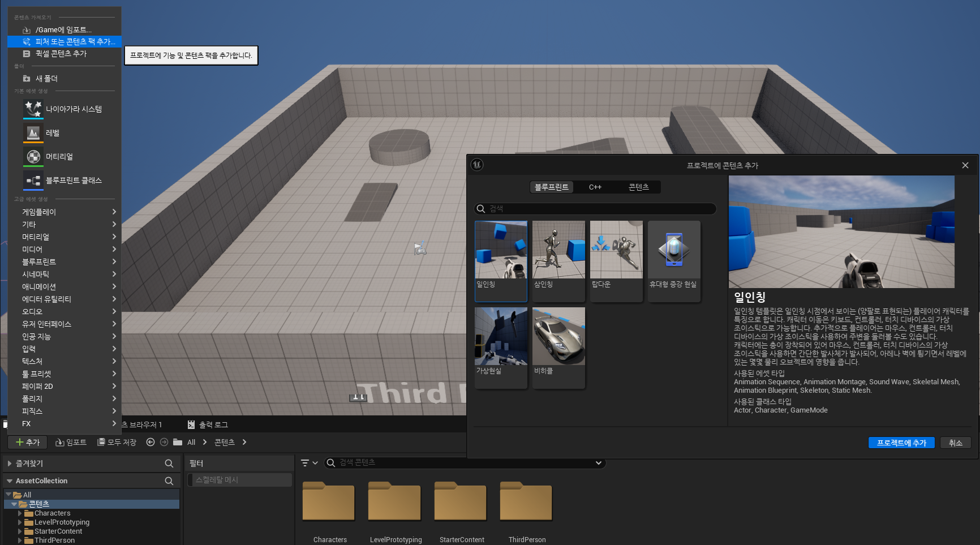Screen dimensions: 980x545
Task: Choose Add Quixel Content item
Action: 64,53
